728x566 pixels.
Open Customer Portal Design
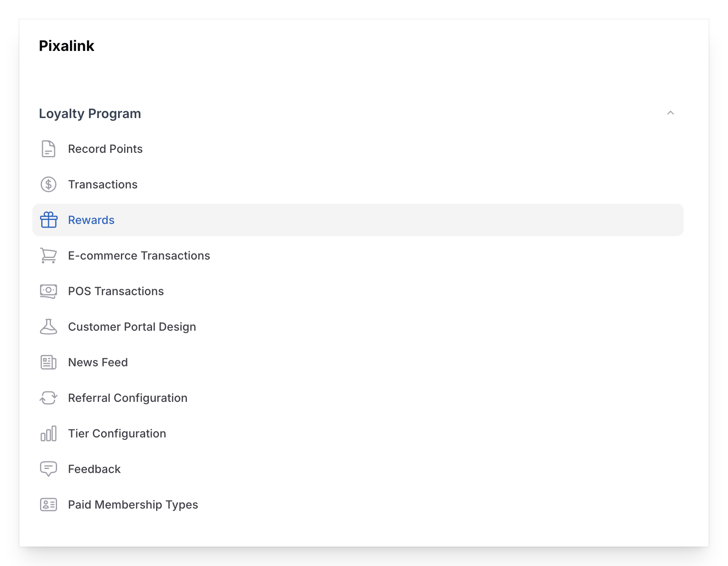[x=132, y=327]
